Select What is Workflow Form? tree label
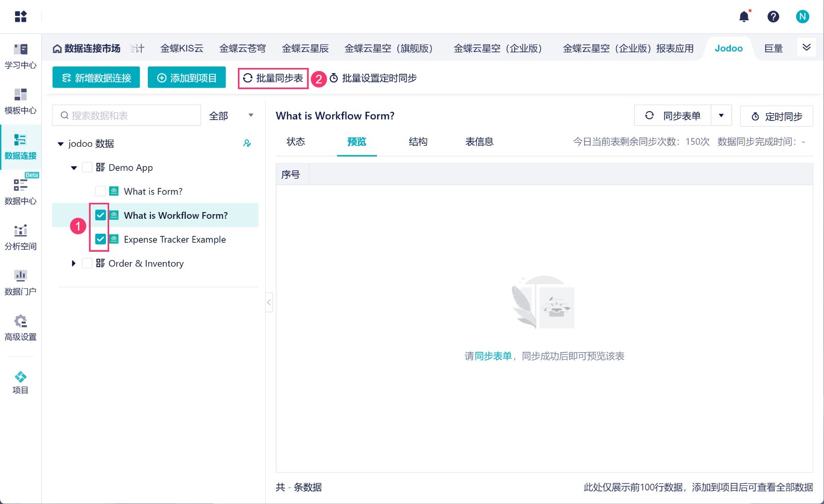Screen dimensions: 824x504 click(176, 216)
